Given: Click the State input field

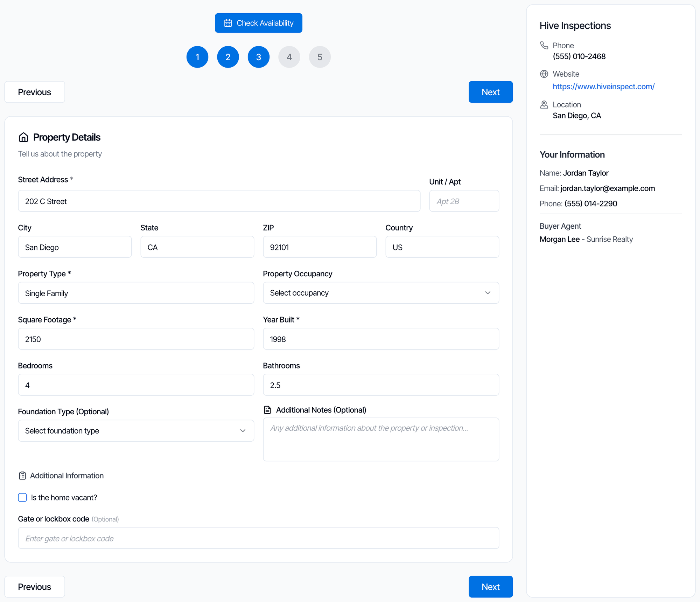Looking at the screenshot, I should click(197, 247).
